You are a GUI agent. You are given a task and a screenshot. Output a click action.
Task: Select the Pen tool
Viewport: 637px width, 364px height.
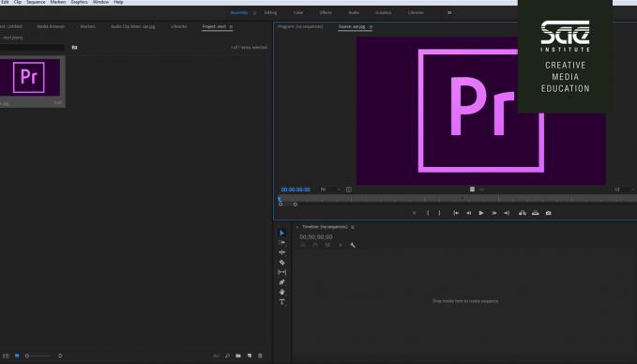(x=282, y=282)
